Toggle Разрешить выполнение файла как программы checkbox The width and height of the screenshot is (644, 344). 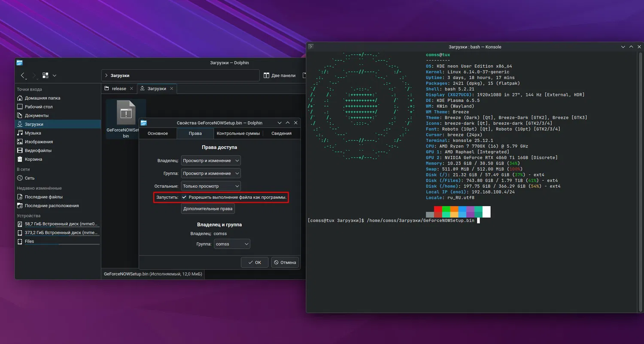(x=184, y=197)
